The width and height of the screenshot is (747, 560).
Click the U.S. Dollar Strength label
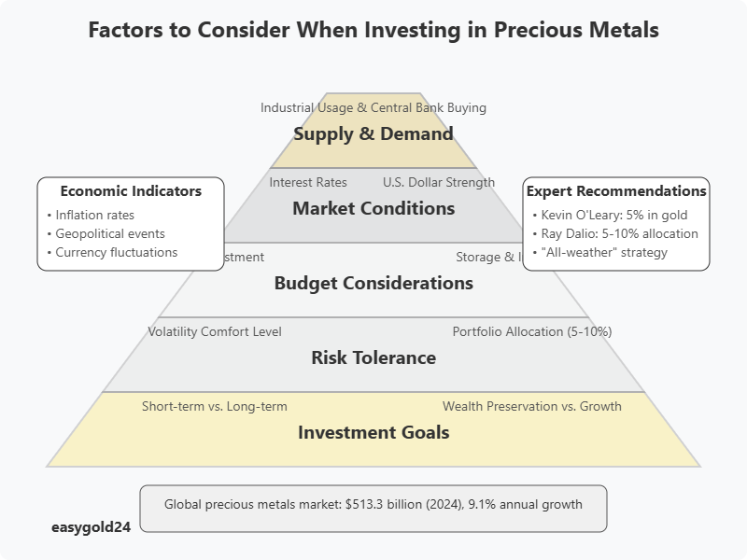(439, 182)
